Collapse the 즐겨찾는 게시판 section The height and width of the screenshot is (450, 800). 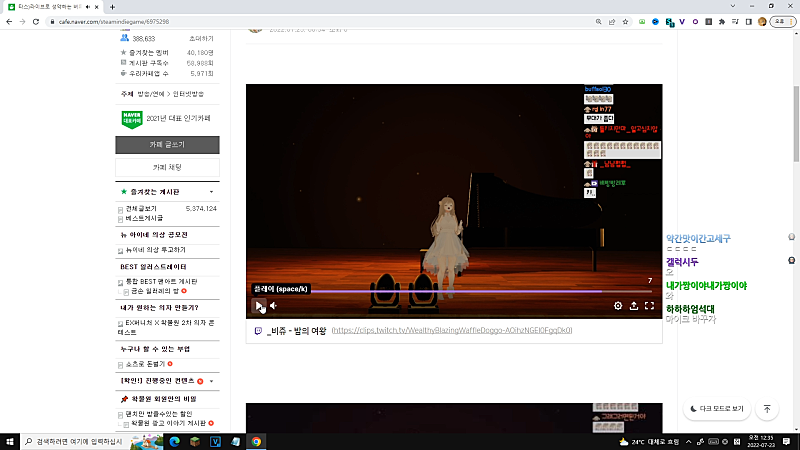pos(211,191)
